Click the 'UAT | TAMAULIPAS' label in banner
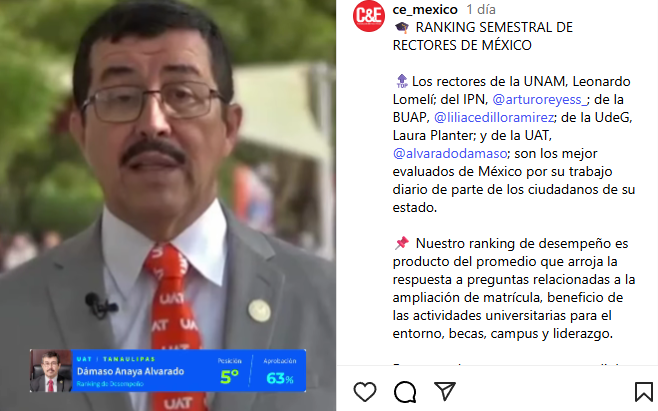 tap(116, 359)
